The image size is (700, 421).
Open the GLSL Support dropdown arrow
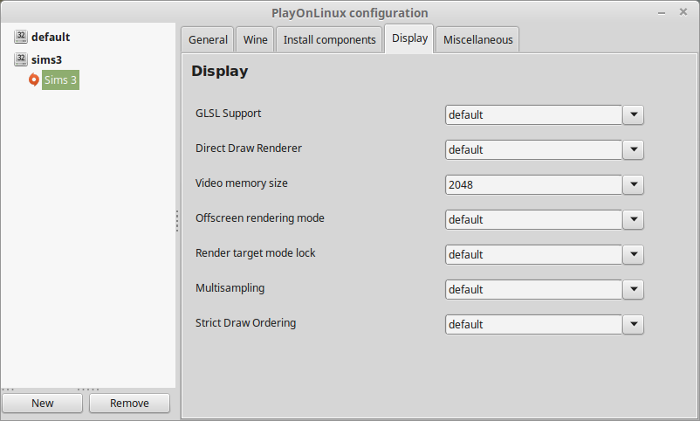point(632,115)
